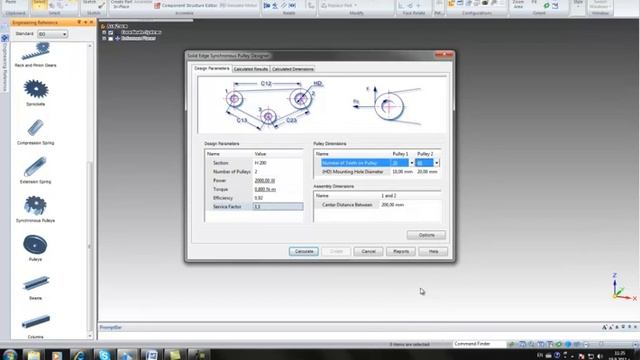Open the Style dropdown in ribbon
Screen dimensions: 640x360
click(578, 5)
